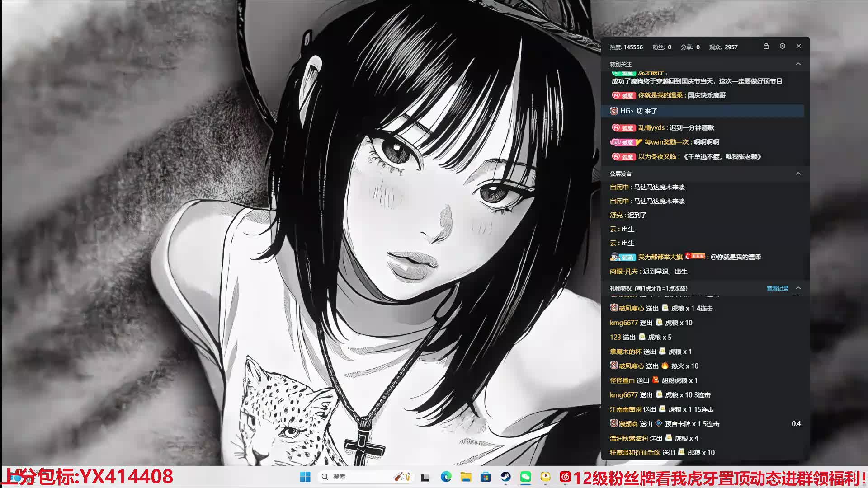Switch to WeChat in taskbar
868x488 pixels.
[x=525, y=477]
